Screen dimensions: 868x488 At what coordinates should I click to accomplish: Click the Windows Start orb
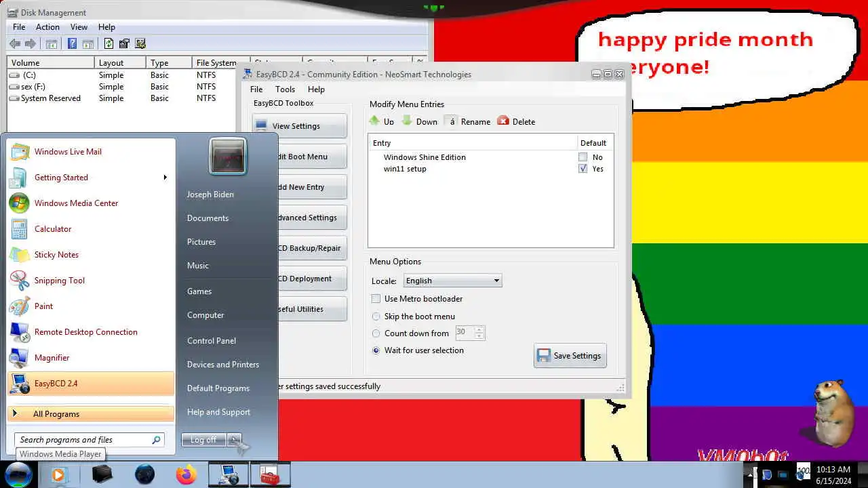tap(18, 474)
